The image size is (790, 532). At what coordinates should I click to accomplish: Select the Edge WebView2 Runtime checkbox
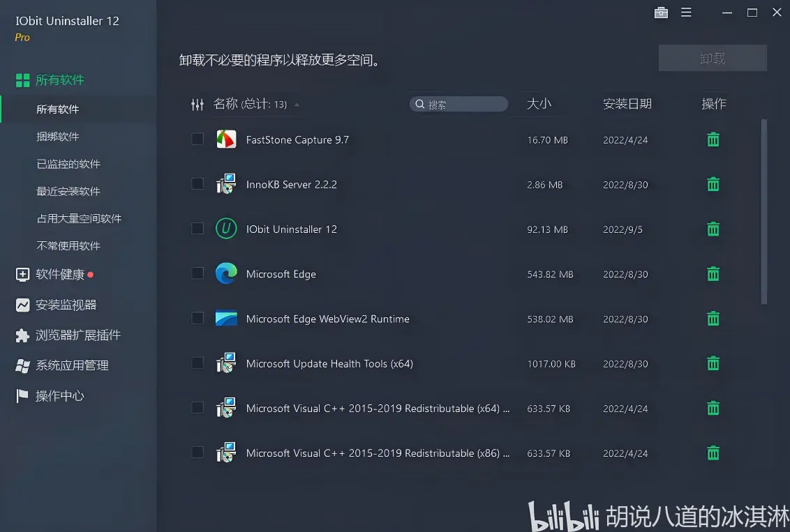(197, 318)
